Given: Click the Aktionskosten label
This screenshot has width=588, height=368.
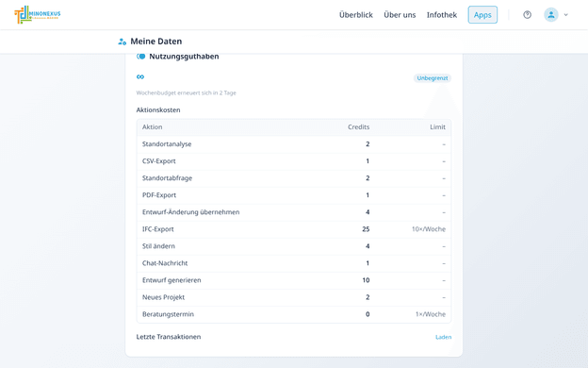Looking at the screenshot, I should tap(158, 110).
